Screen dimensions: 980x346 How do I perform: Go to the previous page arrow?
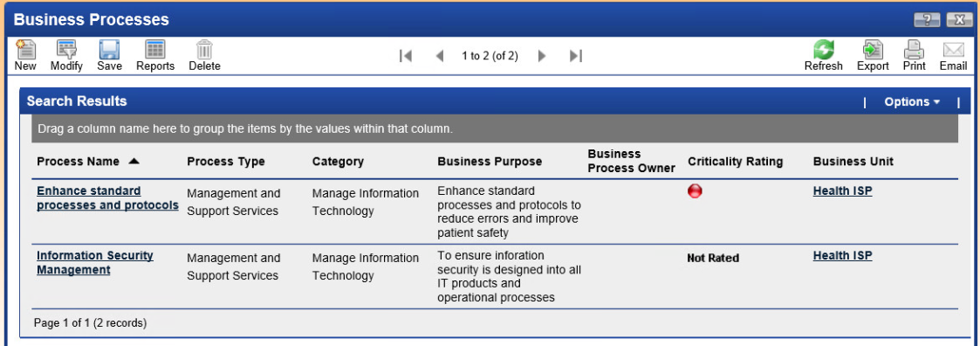[x=439, y=56]
